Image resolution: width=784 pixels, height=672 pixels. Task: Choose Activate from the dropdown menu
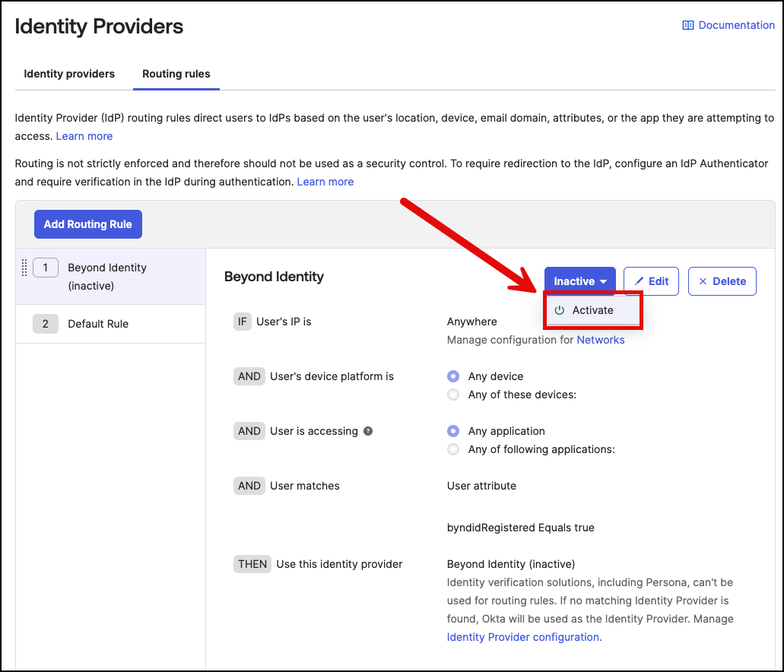[593, 310]
